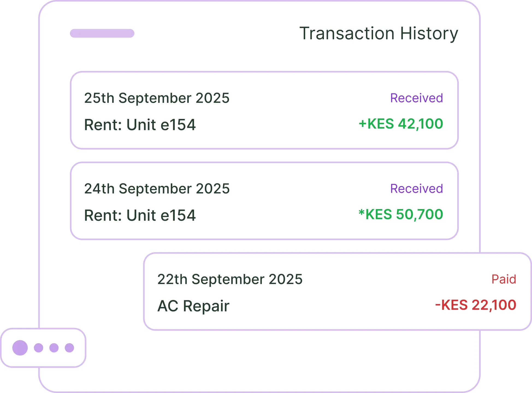Click Rent: Unit e154 in first card
The height and width of the screenshot is (393, 532).
click(140, 125)
